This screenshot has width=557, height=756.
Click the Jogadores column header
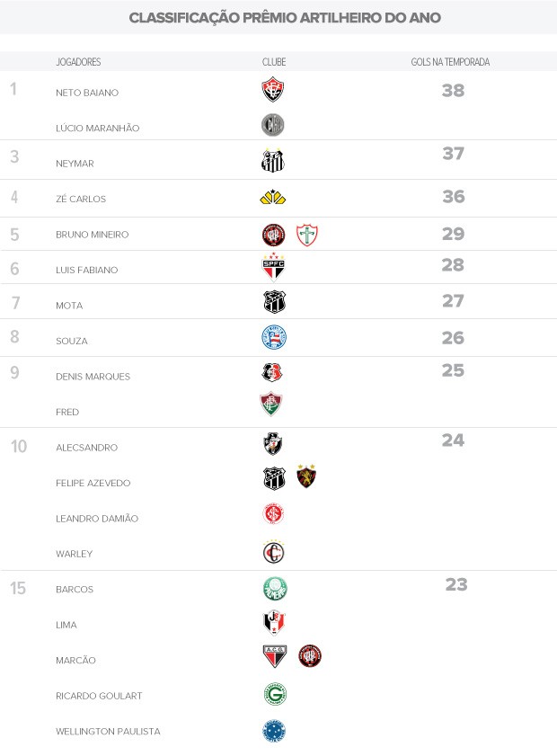click(78, 62)
